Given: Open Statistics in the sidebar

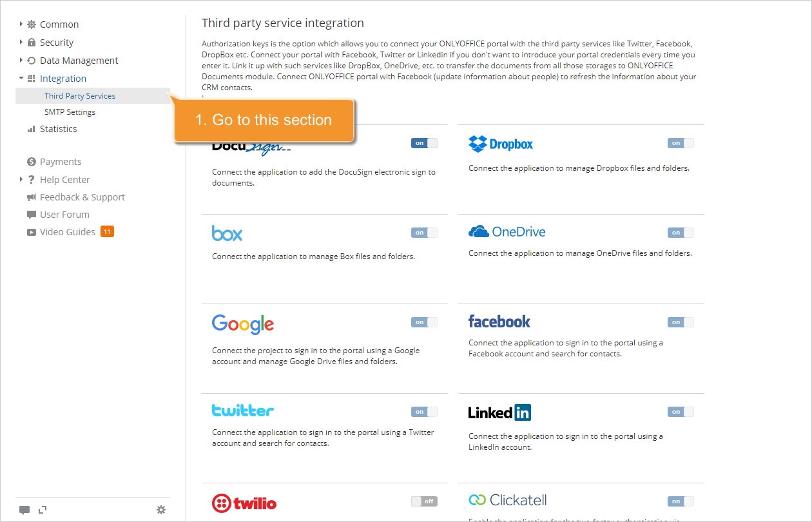Looking at the screenshot, I should point(58,129).
